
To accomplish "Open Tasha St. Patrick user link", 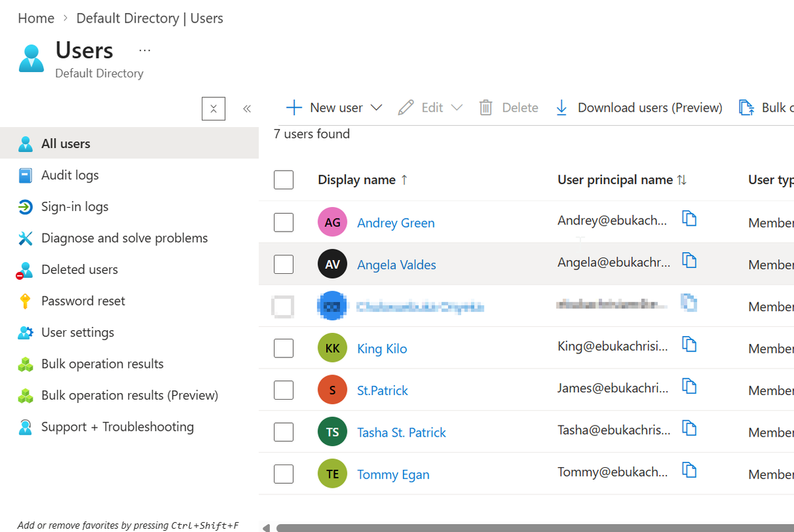I will 402,433.
